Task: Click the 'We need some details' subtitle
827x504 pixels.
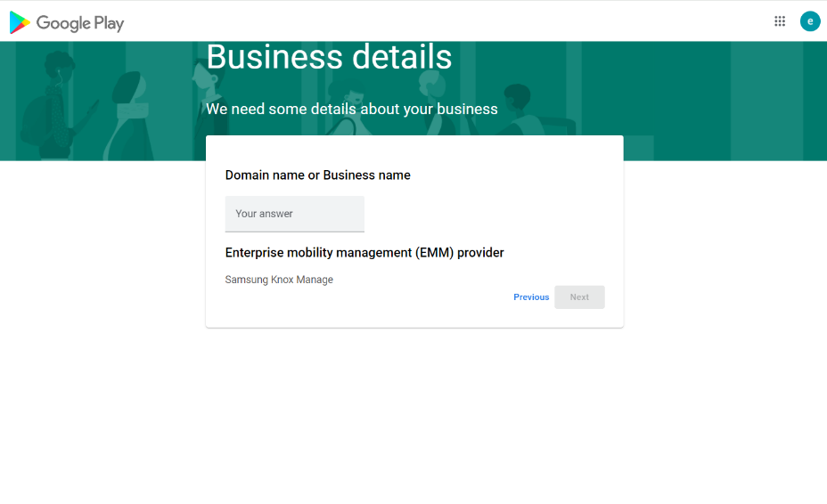Action: 352,109
